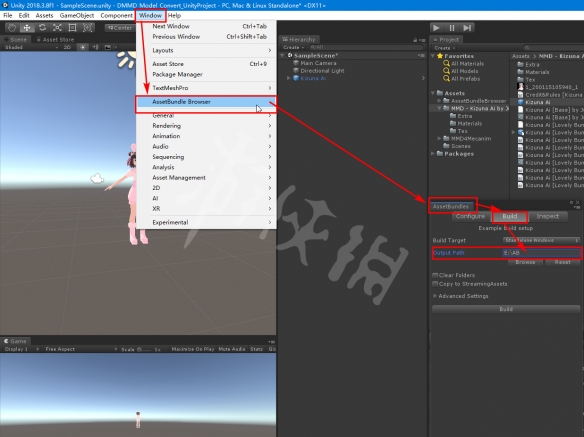Click the Play button
Viewport: 584px width, 437px height.
[x=437, y=28]
